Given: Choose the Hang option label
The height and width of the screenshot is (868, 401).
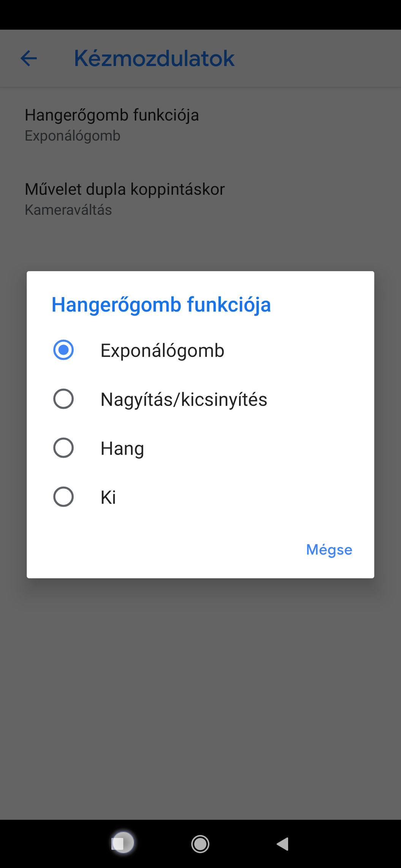Looking at the screenshot, I should (122, 448).
